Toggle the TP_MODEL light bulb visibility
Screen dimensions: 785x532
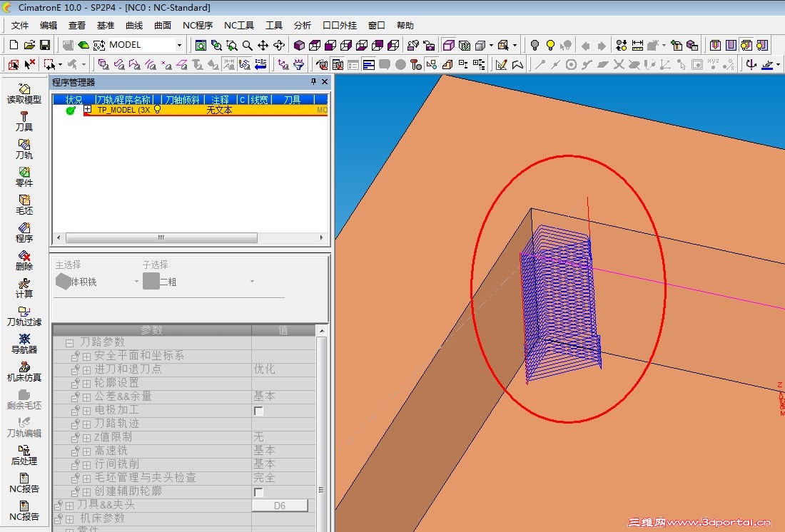pos(157,110)
